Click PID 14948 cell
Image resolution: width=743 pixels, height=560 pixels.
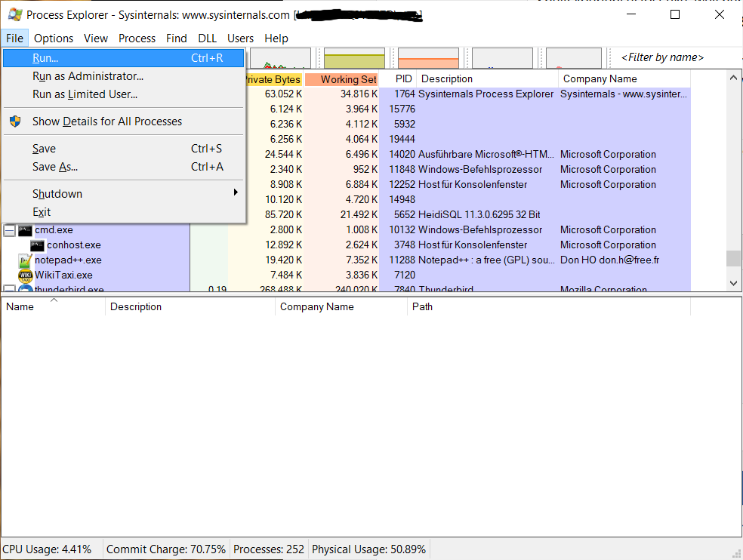pos(402,199)
